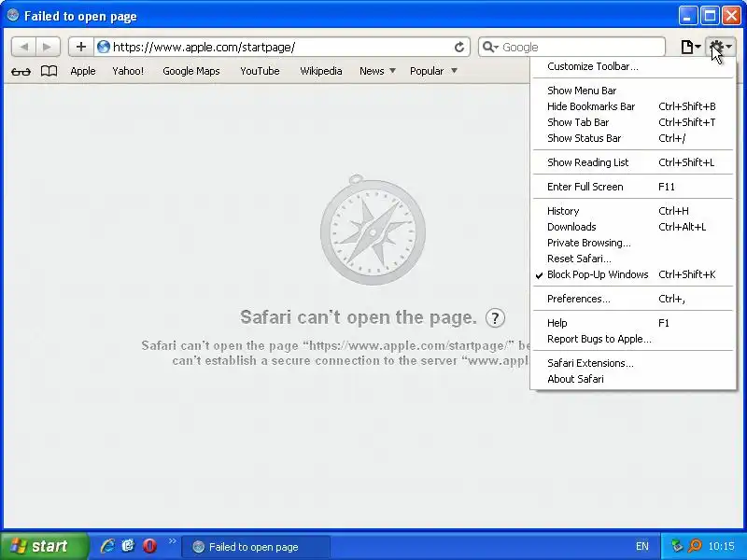Screen dimensions: 747x560
Task: Go back using the back arrow button
Action: pos(24,47)
